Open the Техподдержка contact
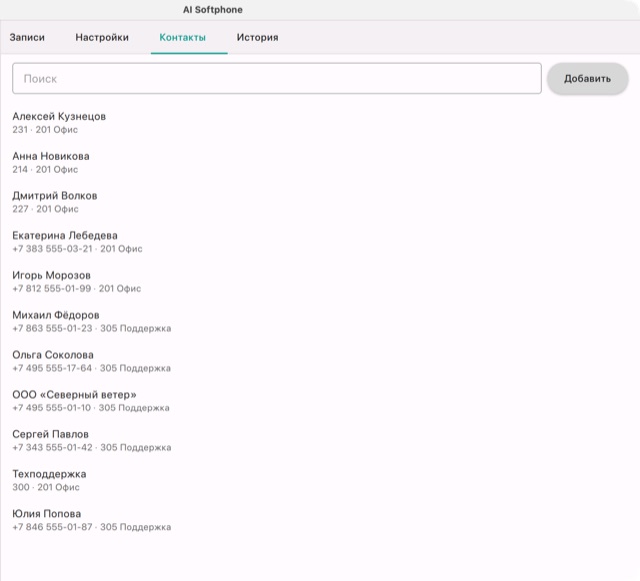The image size is (640, 581). coord(49,474)
